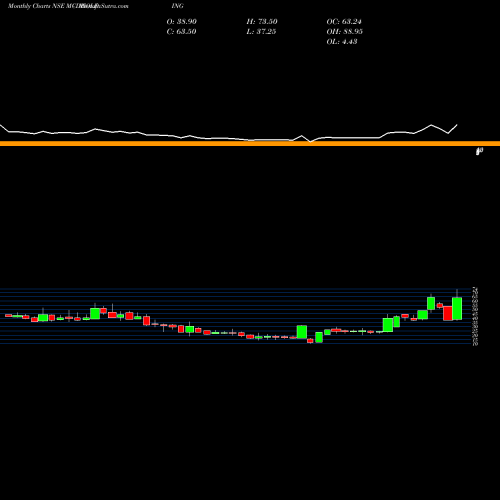
Task: Click the close price 'C: 63.50'
Action: (181, 32)
